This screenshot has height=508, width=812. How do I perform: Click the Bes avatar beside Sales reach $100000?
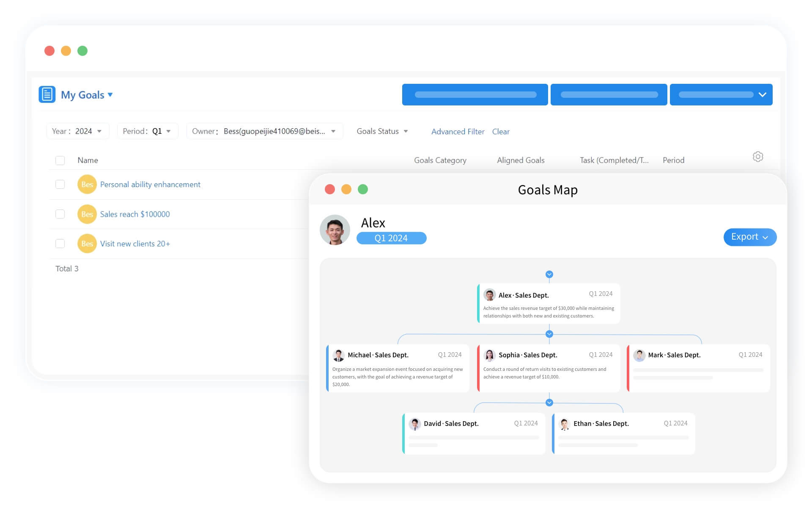pyautogui.click(x=87, y=214)
